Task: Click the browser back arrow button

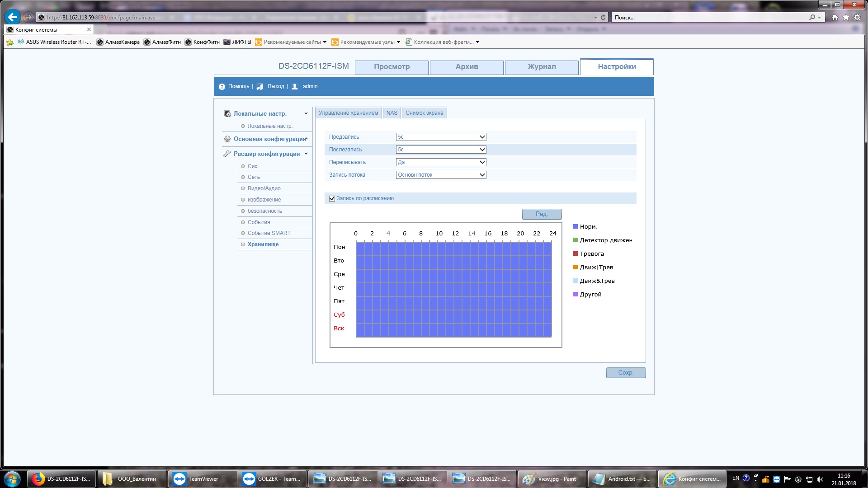Action: [13, 18]
